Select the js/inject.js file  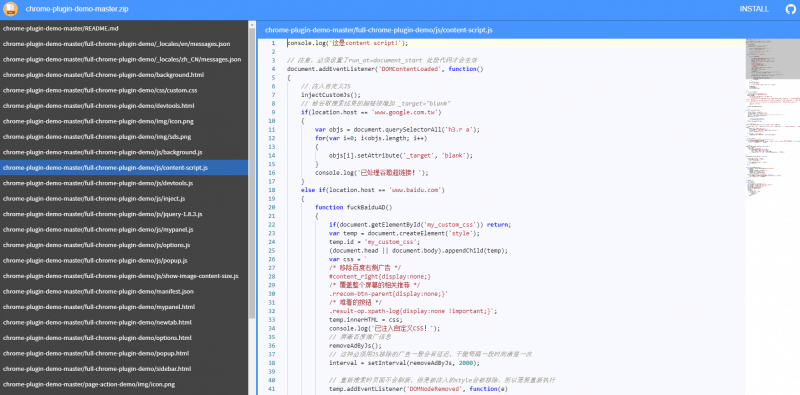[124, 199]
